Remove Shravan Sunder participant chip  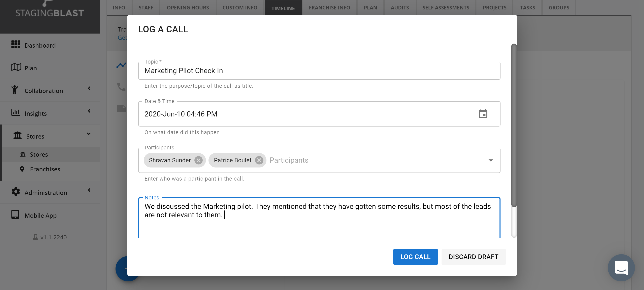(198, 160)
